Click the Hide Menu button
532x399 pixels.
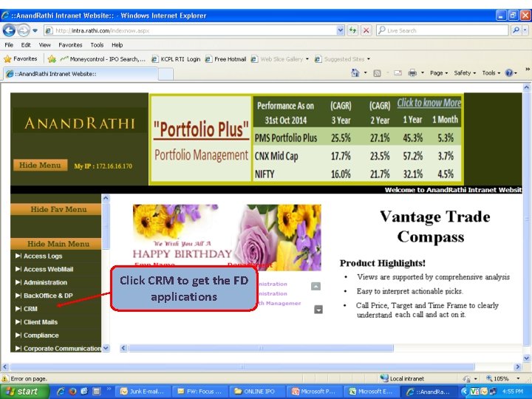(x=41, y=166)
